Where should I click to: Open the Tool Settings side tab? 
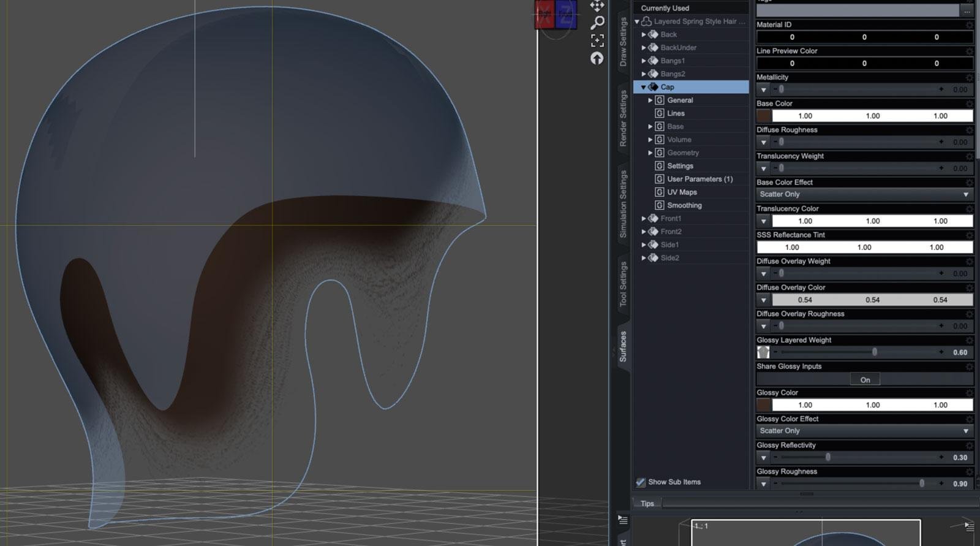623,284
